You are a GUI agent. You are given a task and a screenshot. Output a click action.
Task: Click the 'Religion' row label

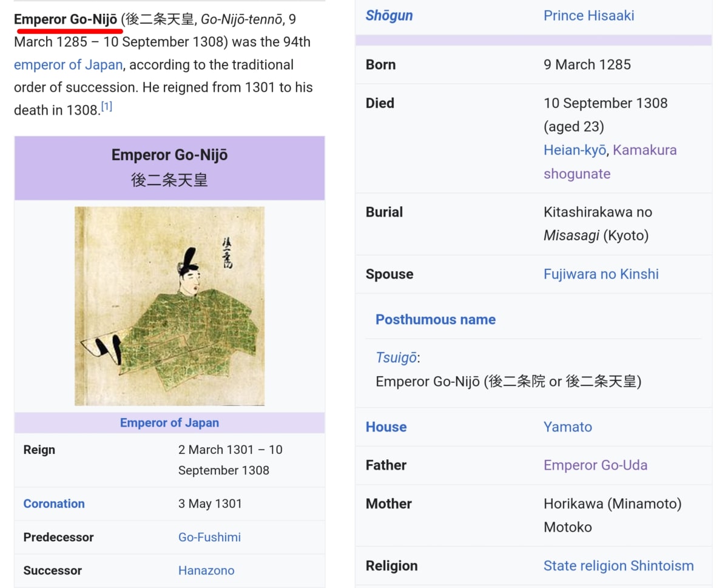(391, 566)
